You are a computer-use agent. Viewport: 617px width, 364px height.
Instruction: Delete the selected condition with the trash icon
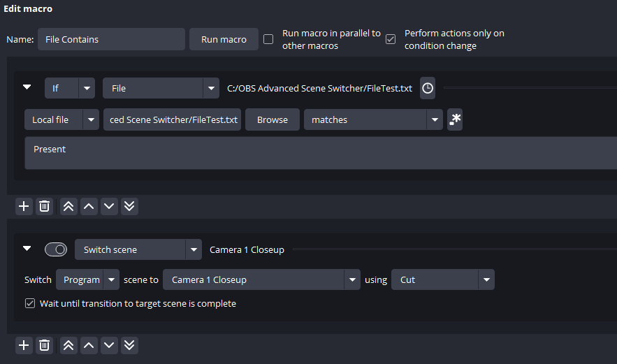[x=45, y=206]
